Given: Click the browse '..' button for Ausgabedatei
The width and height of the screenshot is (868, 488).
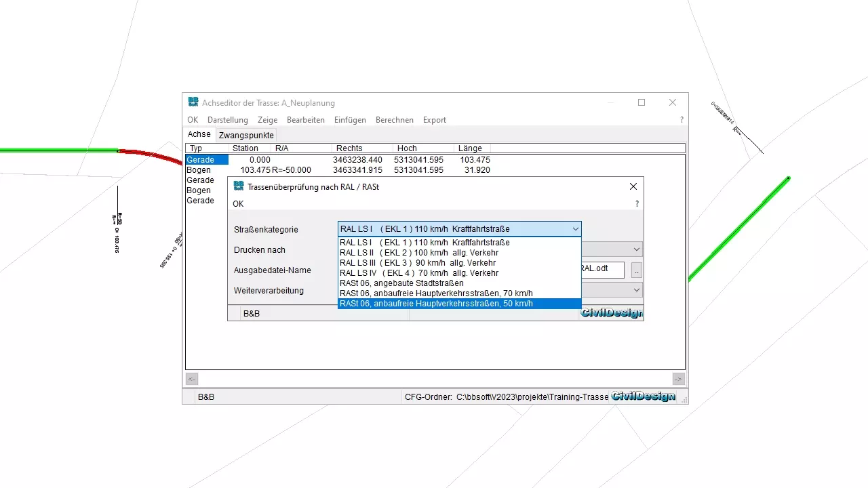Looking at the screenshot, I should point(636,270).
